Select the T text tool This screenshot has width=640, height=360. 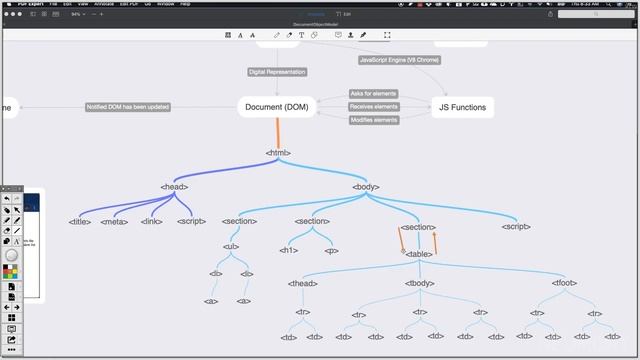tap(301, 35)
